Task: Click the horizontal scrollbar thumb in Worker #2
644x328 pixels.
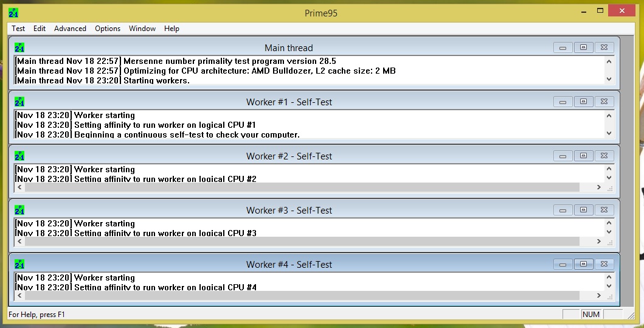Action: click(x=302, y=187)
